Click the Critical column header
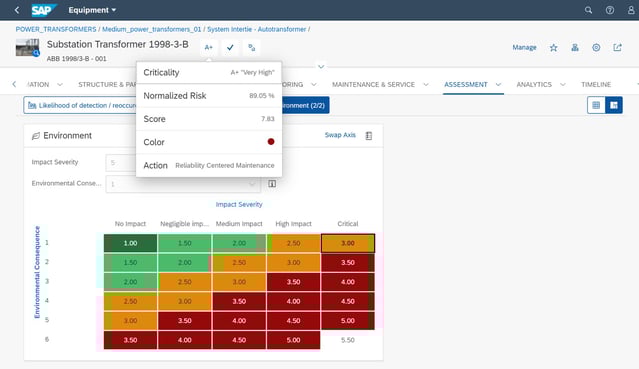Viewport: 639px width, 369px height. click(x=348, y=224)
